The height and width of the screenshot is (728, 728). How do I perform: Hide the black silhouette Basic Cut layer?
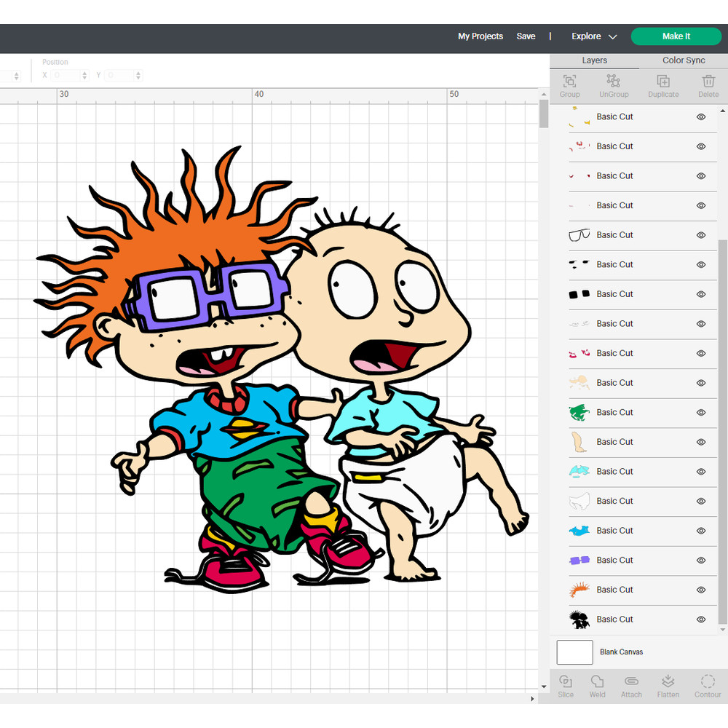click(x=700, y=620)
